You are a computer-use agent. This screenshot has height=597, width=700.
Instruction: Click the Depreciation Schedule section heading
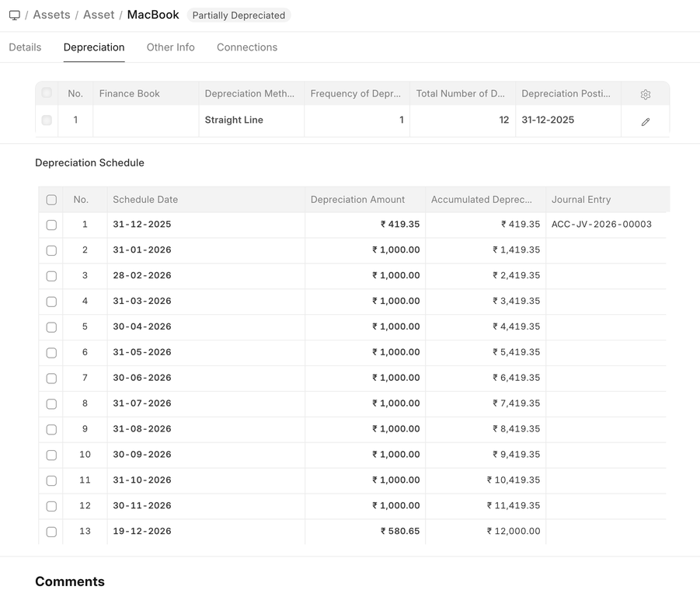tap(89, 163)
